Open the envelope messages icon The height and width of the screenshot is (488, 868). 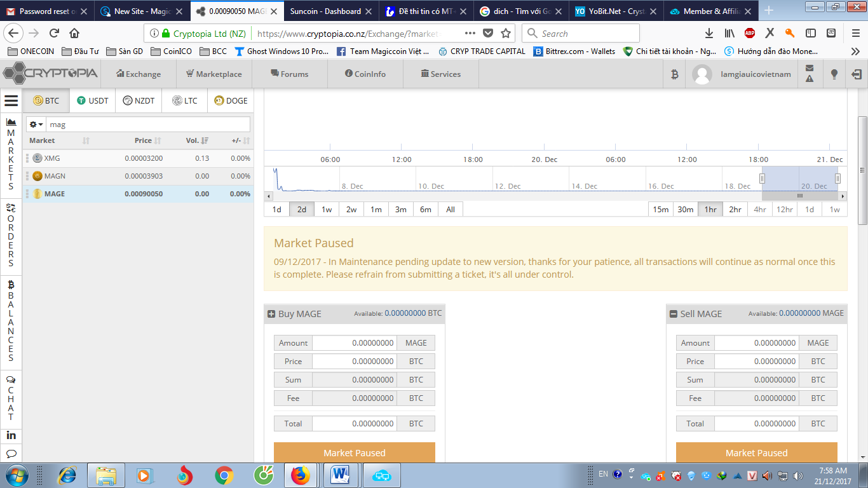tap(809, 69)
